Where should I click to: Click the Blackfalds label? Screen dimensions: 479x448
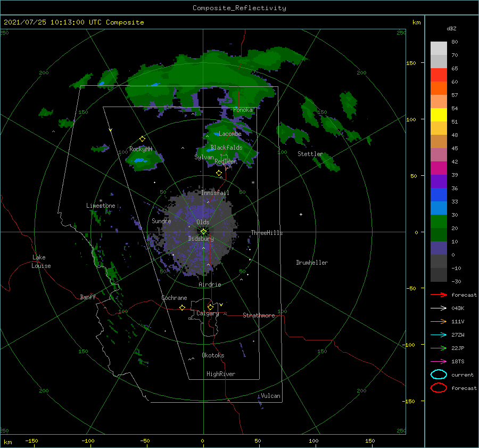tap(226, 148)
